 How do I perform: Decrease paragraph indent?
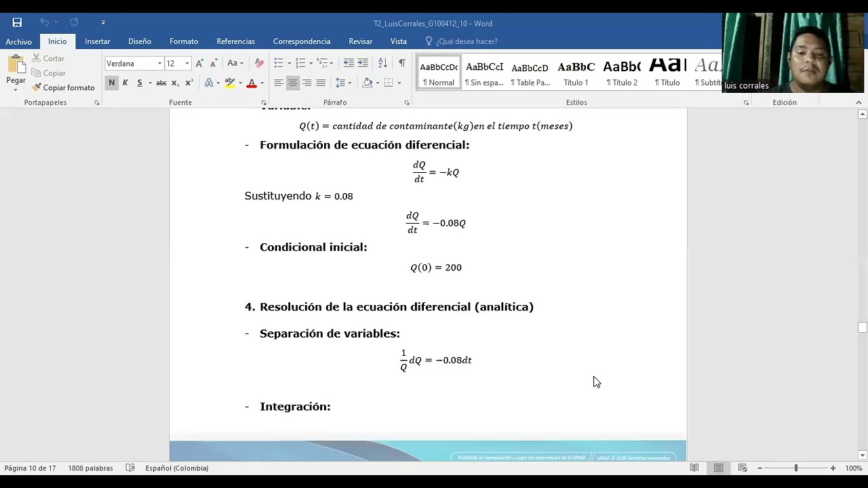tap(349, 63)
